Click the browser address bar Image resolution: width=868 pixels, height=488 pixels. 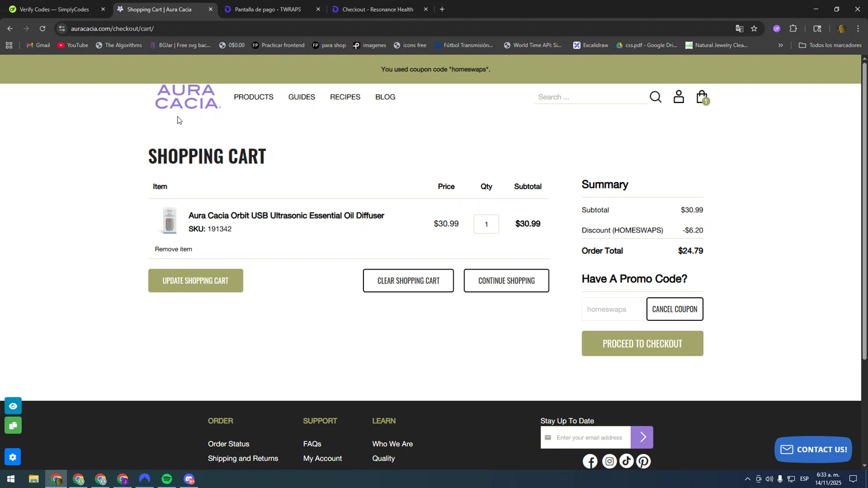(393, 28)
